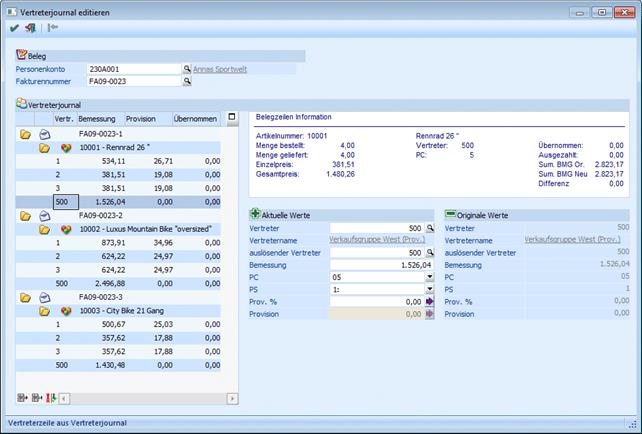
Task: Click lookup icon beside Fakturennummer field
Action: click(186, 82)
